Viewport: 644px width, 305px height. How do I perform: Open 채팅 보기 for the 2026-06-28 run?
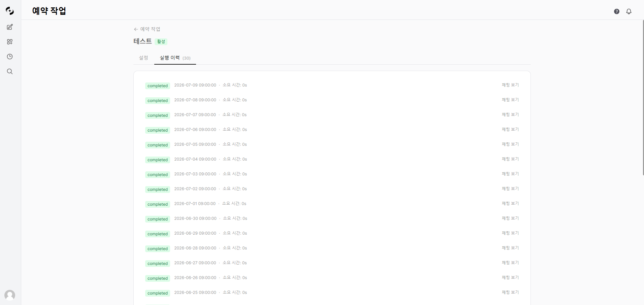510,248
